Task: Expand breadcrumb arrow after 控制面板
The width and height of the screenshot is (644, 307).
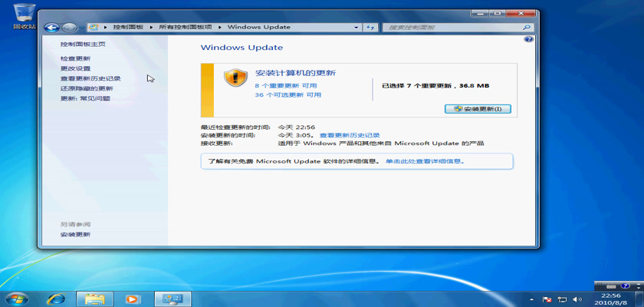Action: tap(154, 27)
